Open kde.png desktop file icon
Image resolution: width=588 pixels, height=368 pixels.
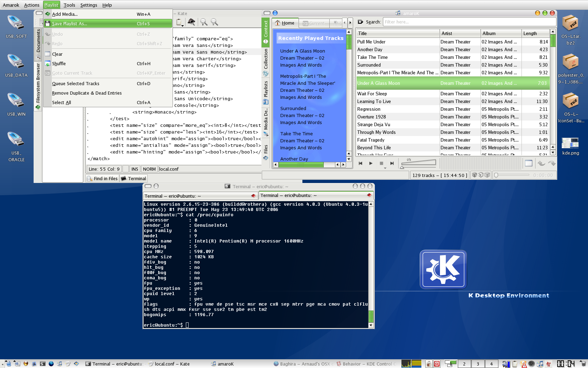(570, 146)
